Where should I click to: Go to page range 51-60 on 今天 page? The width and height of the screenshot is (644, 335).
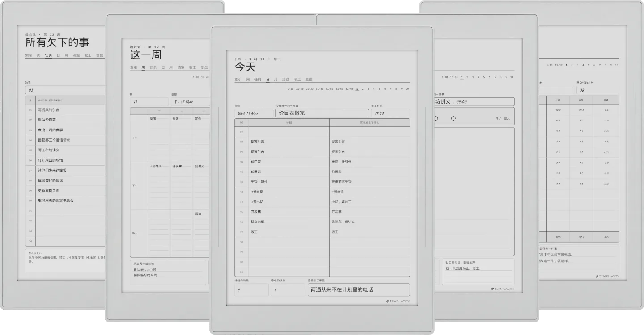339,89
